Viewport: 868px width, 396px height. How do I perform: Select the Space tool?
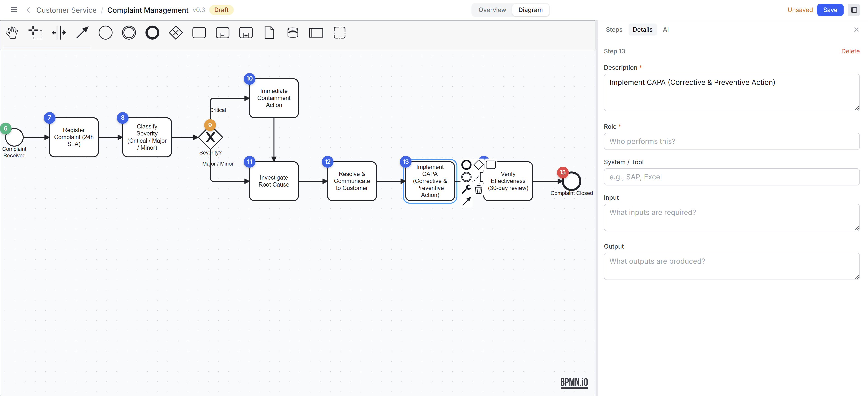click(x=59, y=32)
